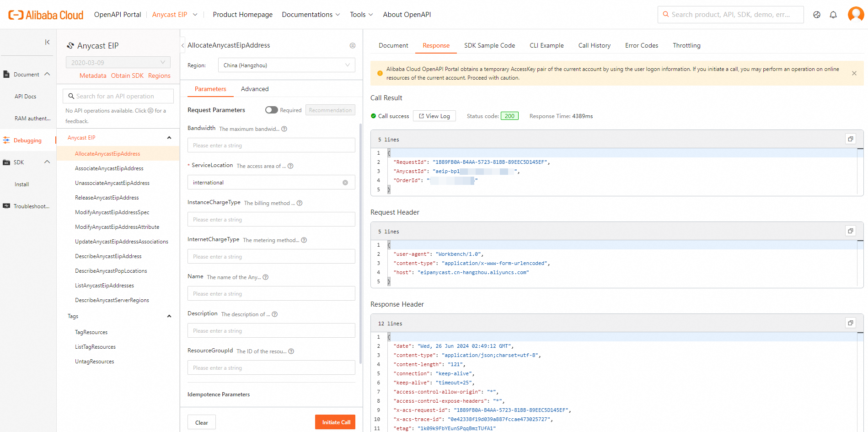The width and height of the screenshot is (868, 432).
Task: Open the 2020-03-09 version dropdown
Action: (x=118, y=63)
